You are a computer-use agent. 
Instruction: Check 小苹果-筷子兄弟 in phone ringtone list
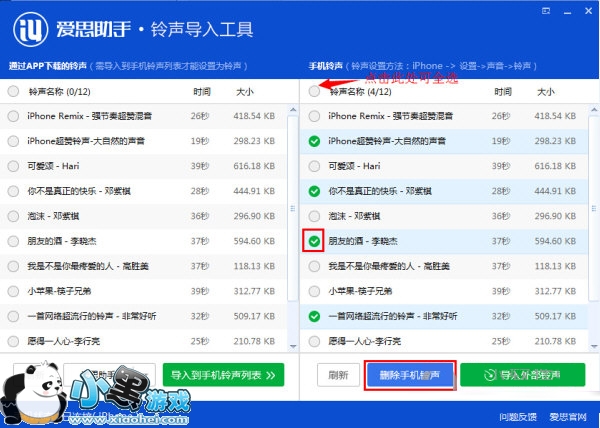pos(314,291)
